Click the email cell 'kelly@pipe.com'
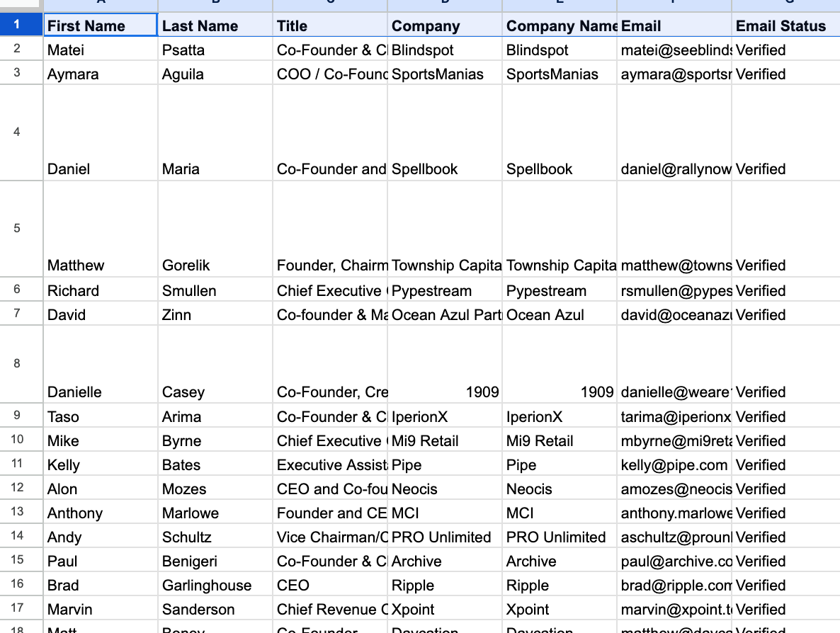Image resolution: width=840 pixels, height=633 pixels. coord(674,464)
